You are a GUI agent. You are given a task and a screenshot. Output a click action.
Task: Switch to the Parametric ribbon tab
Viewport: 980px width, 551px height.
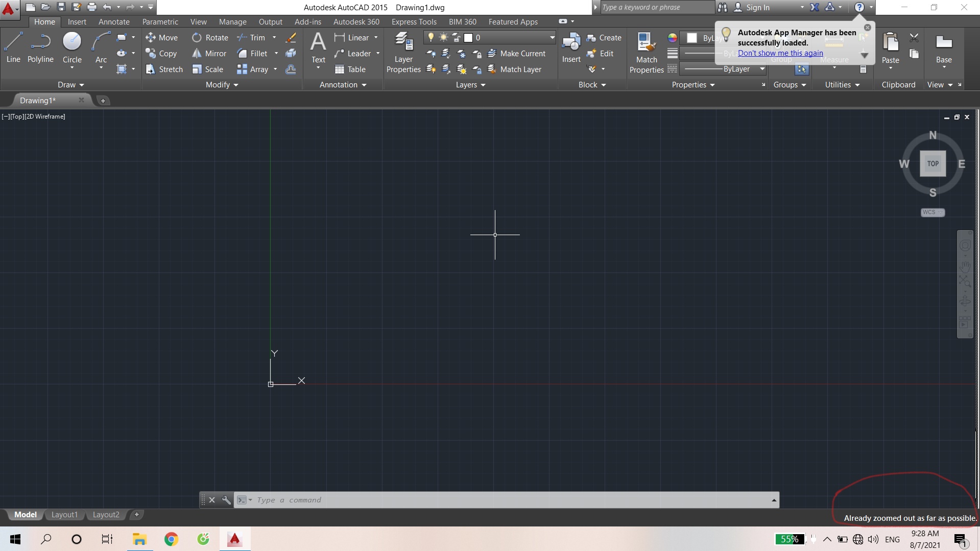pos(160,21)
